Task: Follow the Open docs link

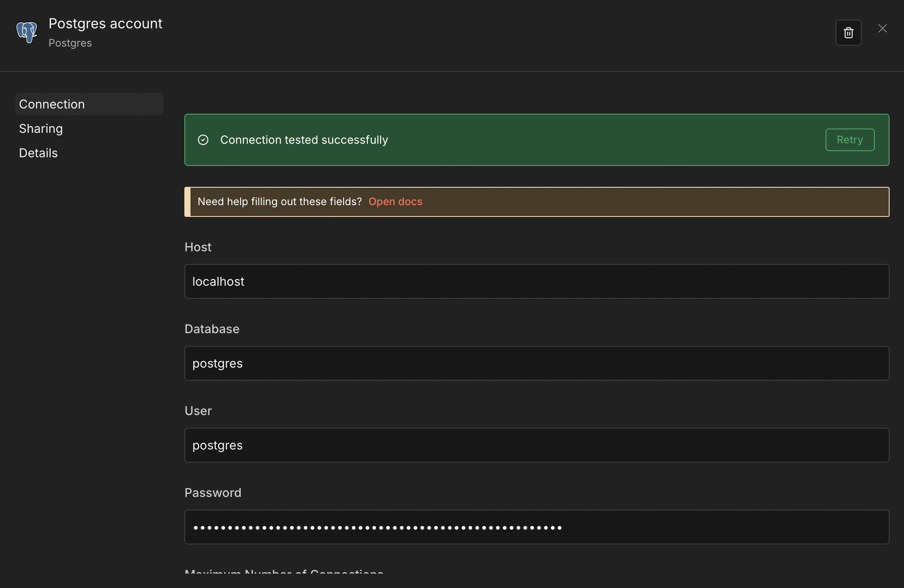Action: (x=395, y=202)
